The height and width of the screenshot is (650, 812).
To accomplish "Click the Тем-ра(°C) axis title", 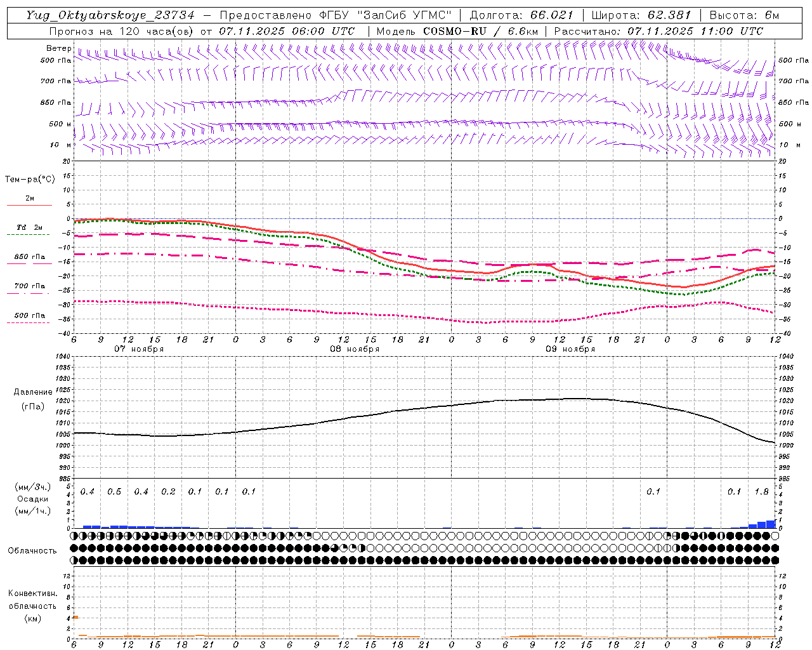I will tap(30, 180).
